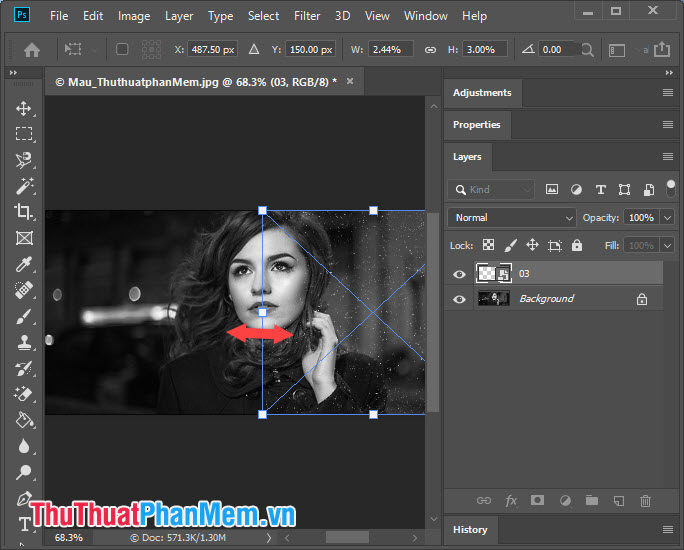Open the Normal blend mode dropdown
684x550 pixels.
click(x=512, y=217)
